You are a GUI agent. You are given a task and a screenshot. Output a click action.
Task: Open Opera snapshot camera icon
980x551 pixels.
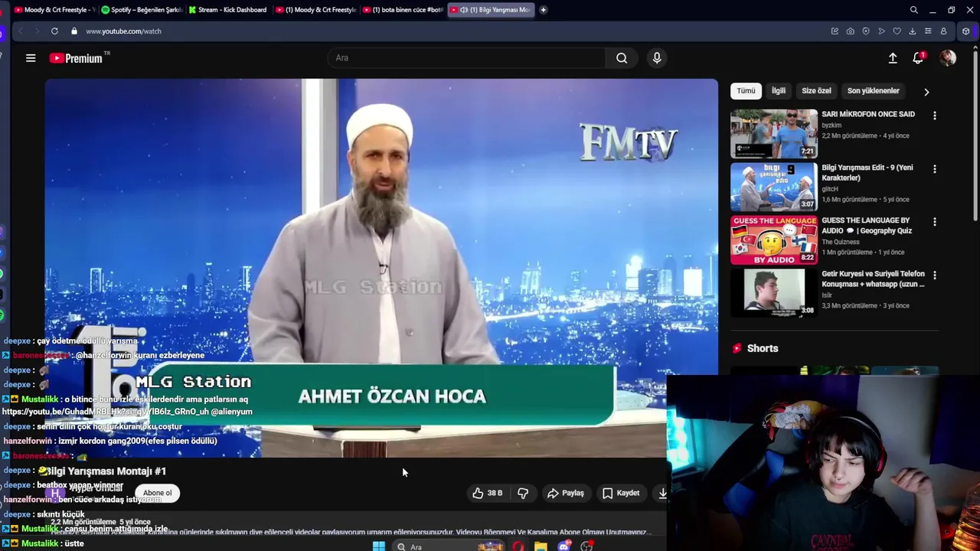point(851,31)
